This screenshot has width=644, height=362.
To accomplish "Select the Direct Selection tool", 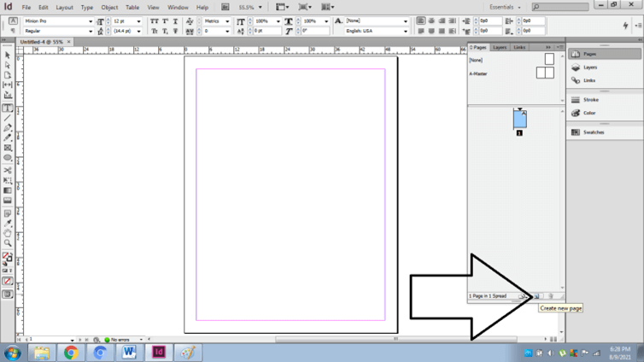I will 8,65.
